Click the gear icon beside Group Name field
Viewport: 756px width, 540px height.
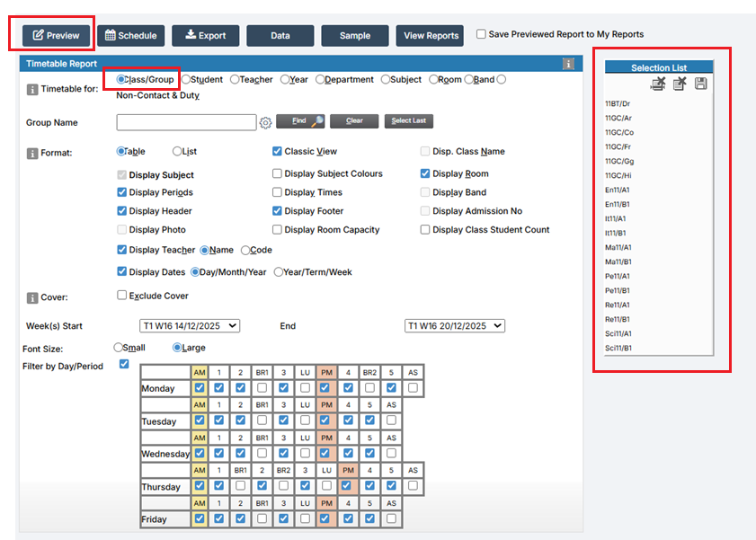click(x=265, y=123)
